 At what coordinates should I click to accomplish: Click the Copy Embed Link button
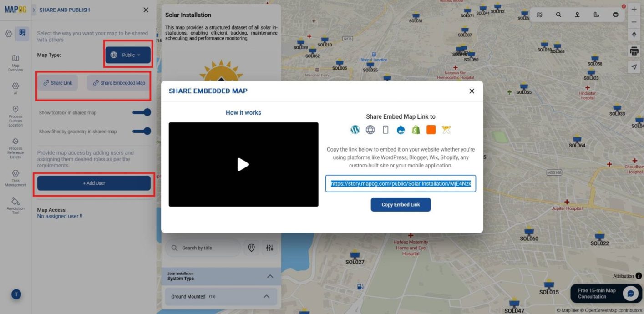(x=401, y=204)
